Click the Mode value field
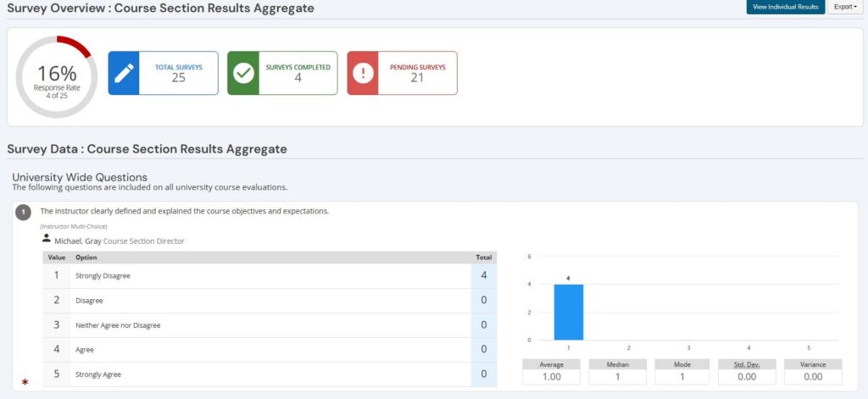 (x=683, y=377)
